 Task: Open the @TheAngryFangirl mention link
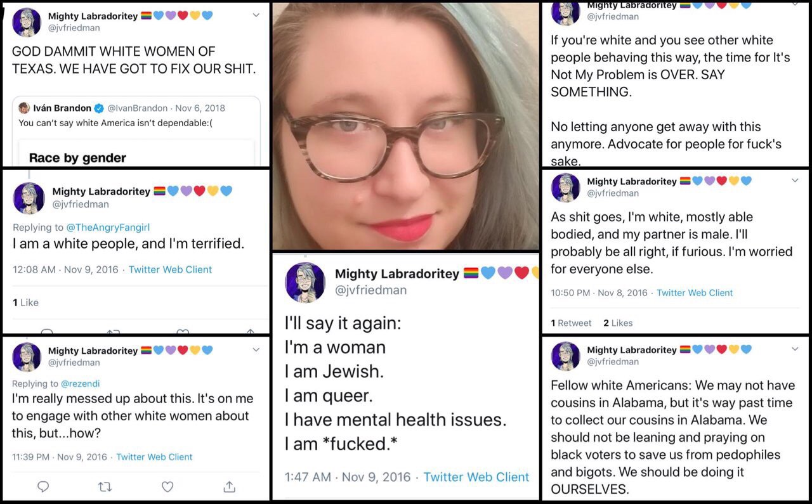[x=108, y=227]
